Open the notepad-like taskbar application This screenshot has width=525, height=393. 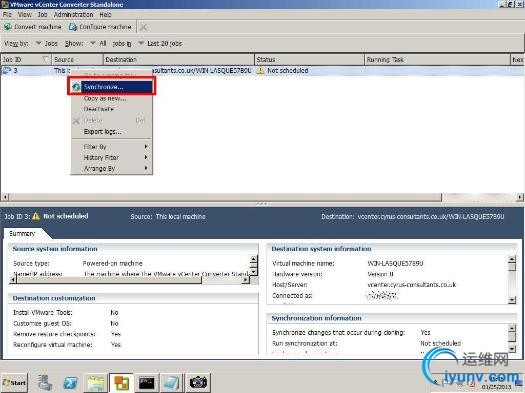[x=172, y=383]
